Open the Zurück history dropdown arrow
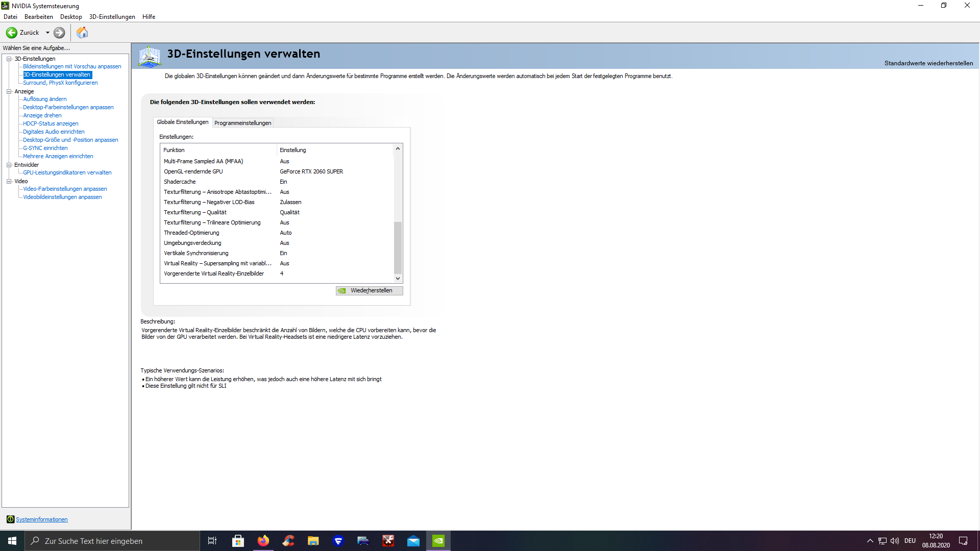 tap(47, 33)
